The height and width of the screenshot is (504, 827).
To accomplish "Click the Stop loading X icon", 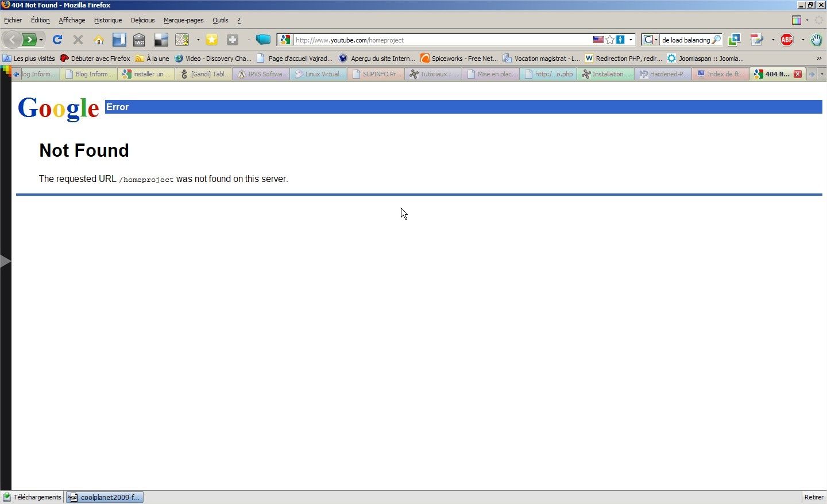I will pyautogui.click(x=78, y=40).
